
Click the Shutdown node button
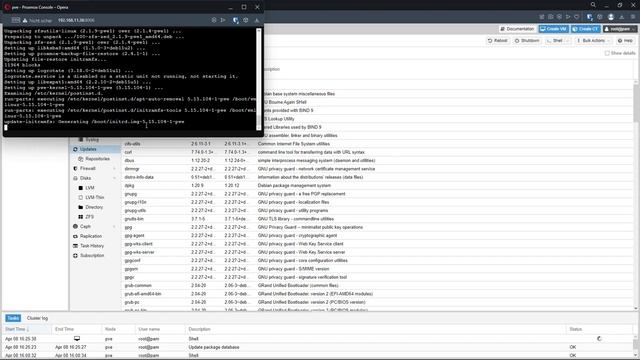[527, 41]
